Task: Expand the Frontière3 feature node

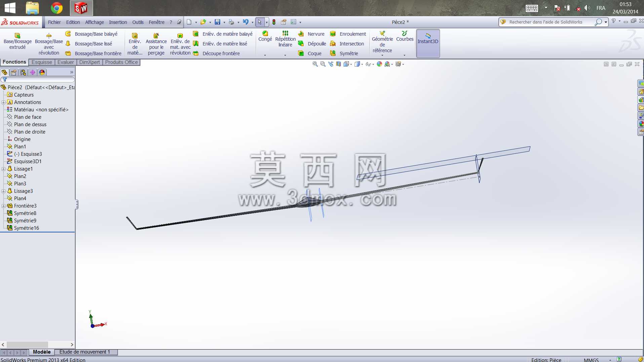Action: (4, 206)
